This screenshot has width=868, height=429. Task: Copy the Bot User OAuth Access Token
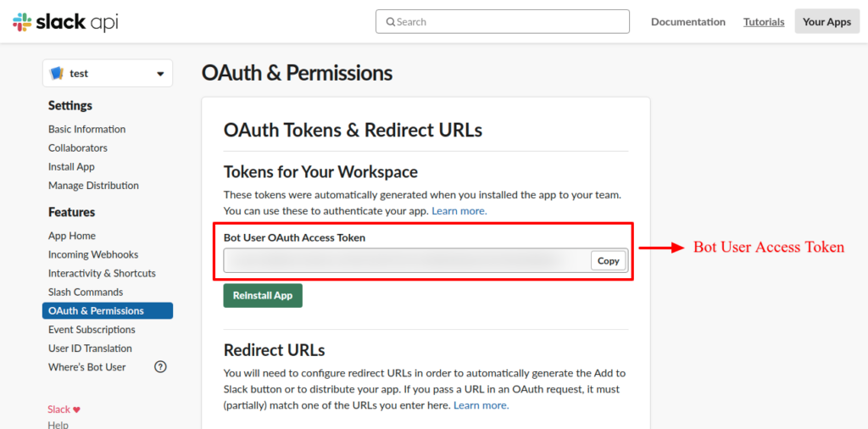[608, 261]
